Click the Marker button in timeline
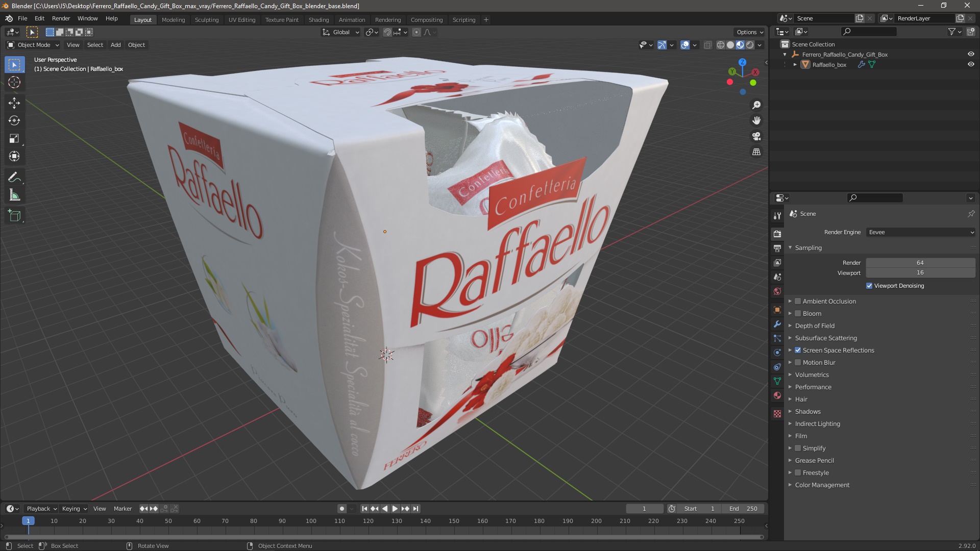Viewport: 980px width, 551px height. (122, 509)
